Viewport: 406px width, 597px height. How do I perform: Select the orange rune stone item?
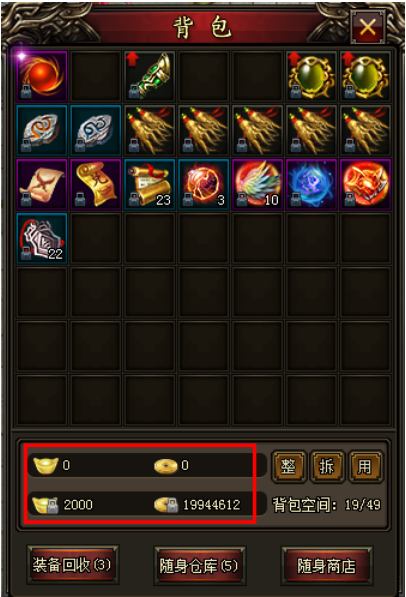click(x=42, y=131)
